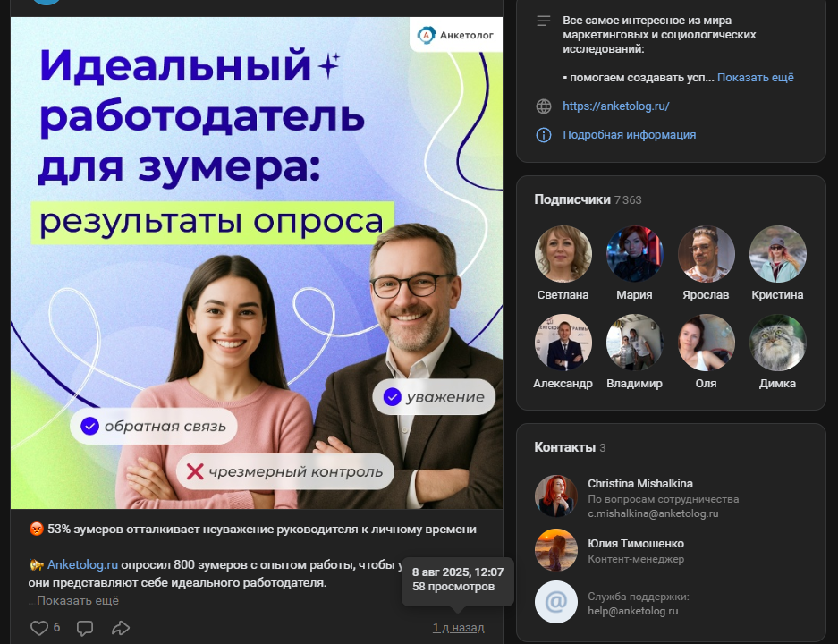Image resolution: width=838 pixels, height=644 pixels.
Task: Click the name Мария under avatar
Action: (x=634, y=295)
